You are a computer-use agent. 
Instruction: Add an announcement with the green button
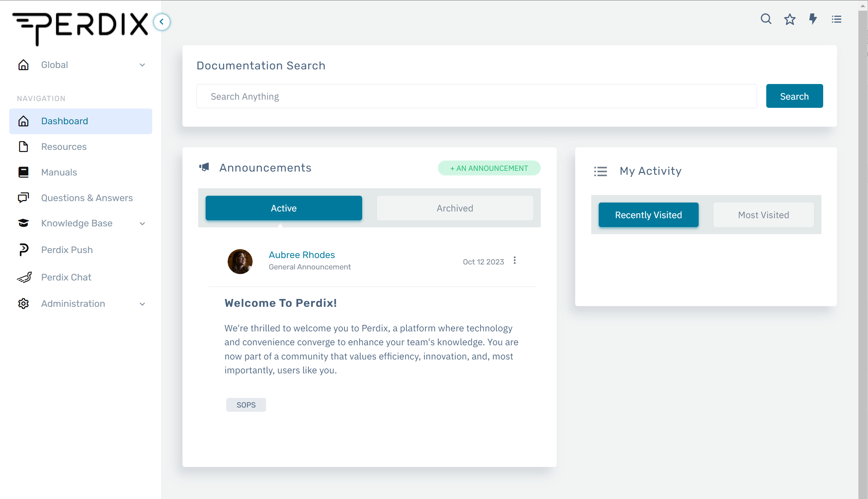tap(489, 168)
